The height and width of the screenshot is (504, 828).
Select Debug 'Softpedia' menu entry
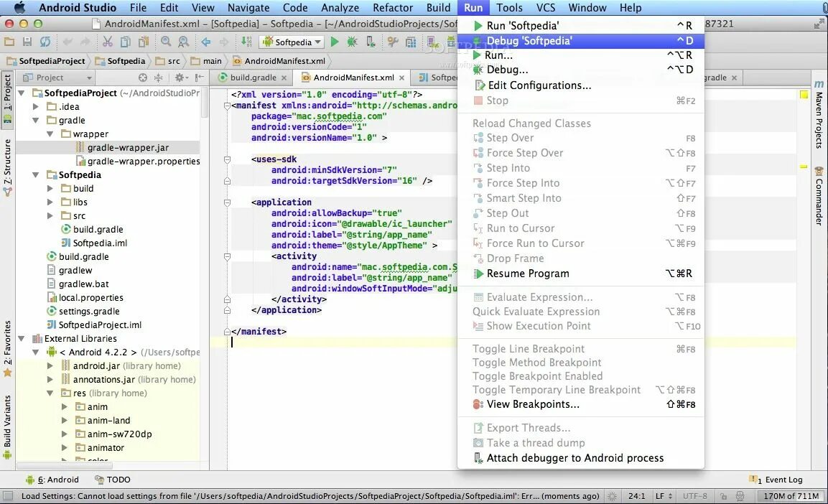(581, 41)
